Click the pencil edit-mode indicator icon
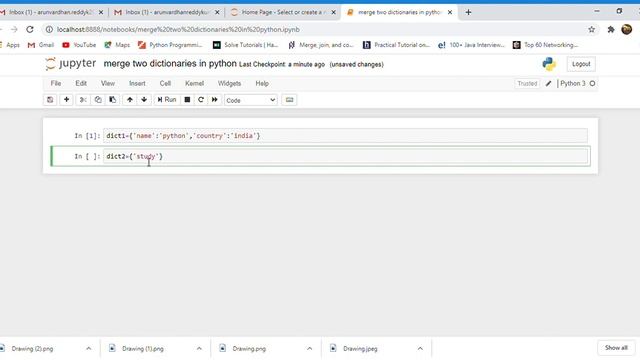Screen dimensions: 640x360 pos(549,84)
